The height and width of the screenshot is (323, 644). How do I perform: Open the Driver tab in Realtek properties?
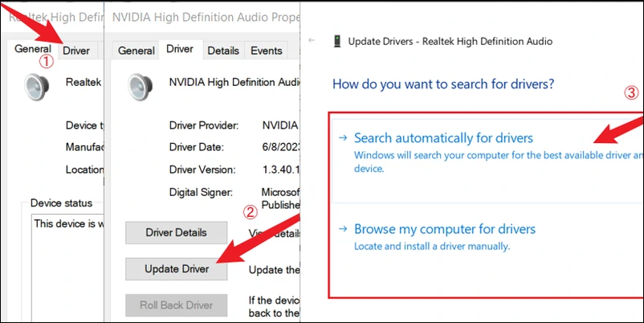coord(76,51)
